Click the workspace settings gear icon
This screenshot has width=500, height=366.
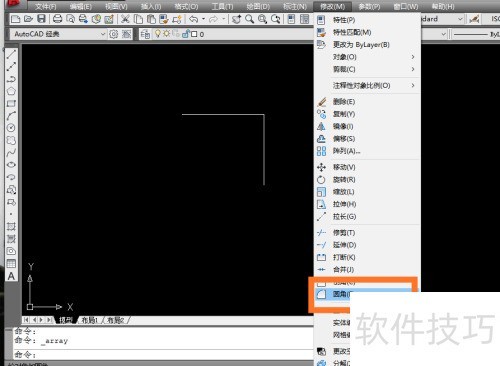pos(114,34)
